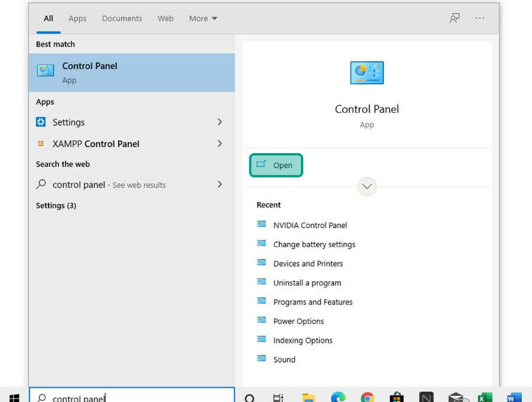This screenshot has height=402, width=532.
Task: Click the Cortana circle on taskbar
Action: (249, 398)
